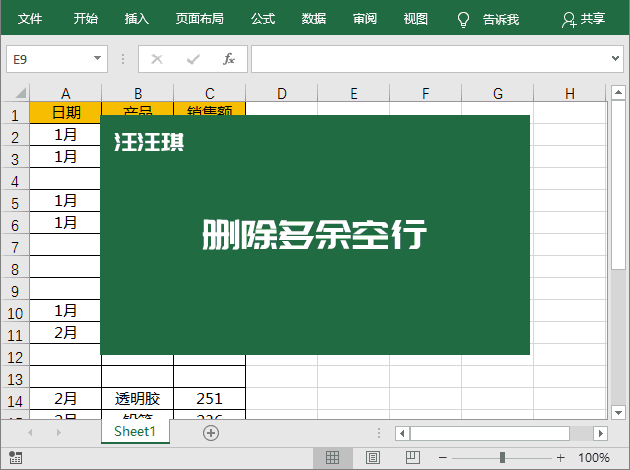Click the Insert Function fx icon

click(229, 59)
